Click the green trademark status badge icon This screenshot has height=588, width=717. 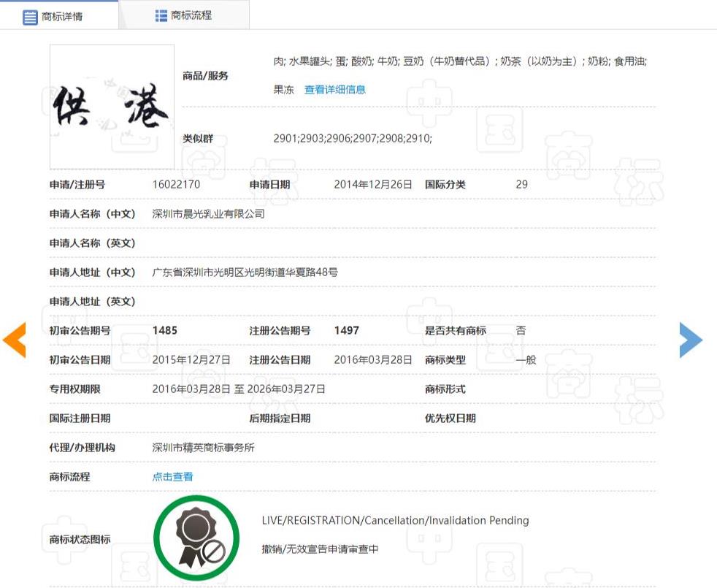pyautogui.click(x=196, y=539)
